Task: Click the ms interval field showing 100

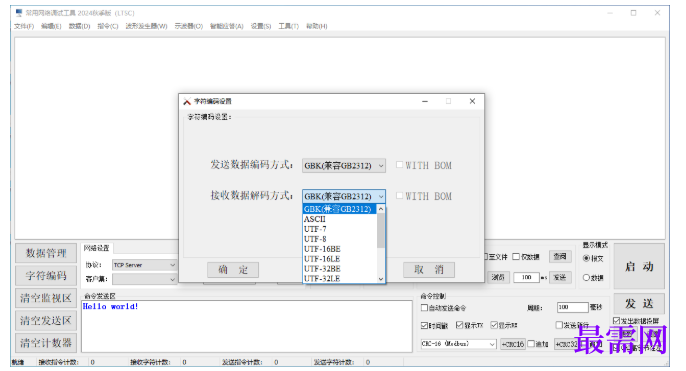Action: (x=526, y=277)
